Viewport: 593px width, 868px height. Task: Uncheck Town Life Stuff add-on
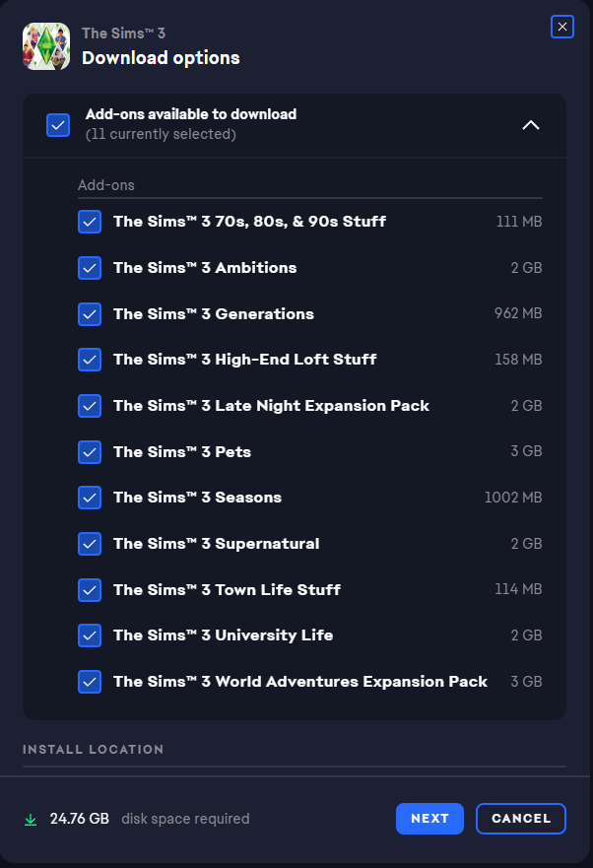(90, 590)
